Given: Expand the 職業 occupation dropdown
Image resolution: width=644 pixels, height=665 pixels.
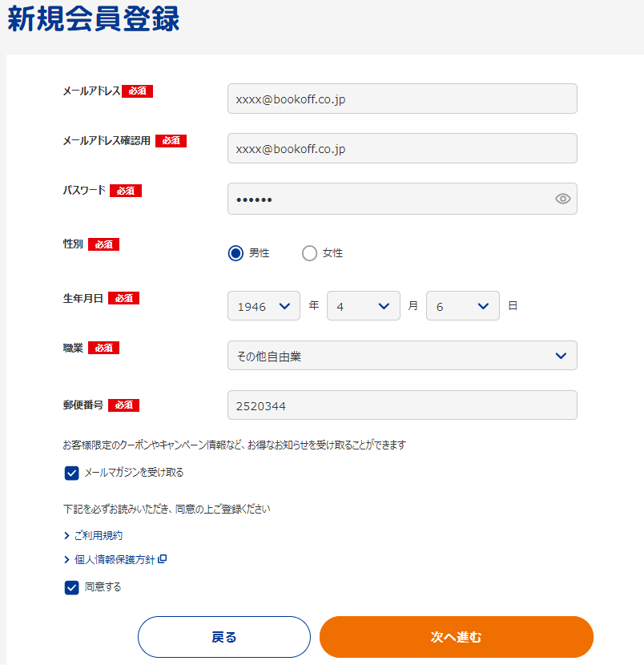Looking at the screenshot, I should (x=402, y=356).
